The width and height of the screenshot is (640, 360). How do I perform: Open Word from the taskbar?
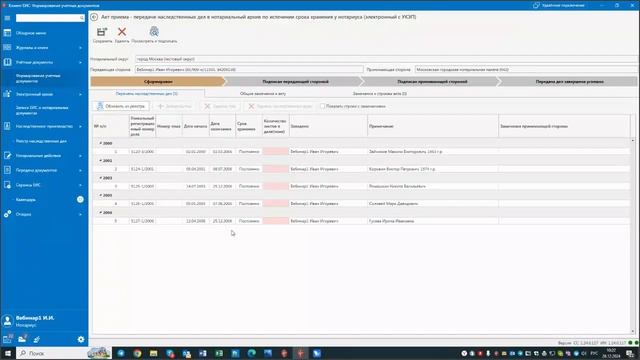click(203, 353)
